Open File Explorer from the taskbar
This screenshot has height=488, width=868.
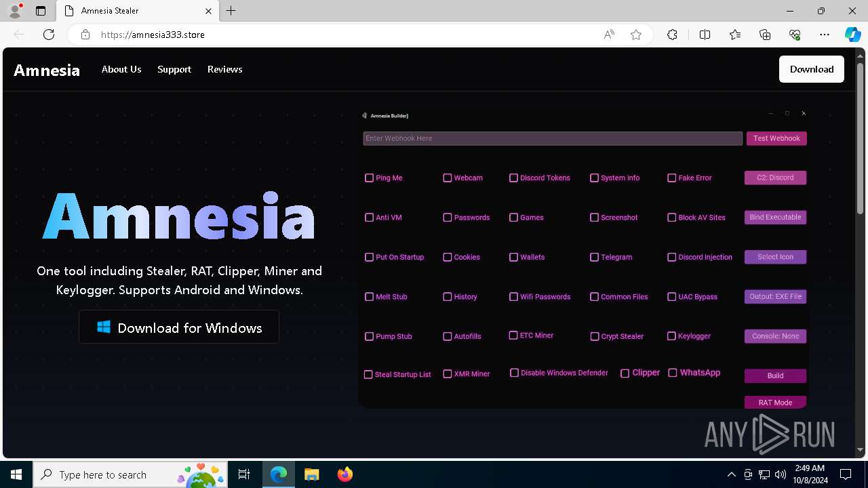(x=311, y=474)
